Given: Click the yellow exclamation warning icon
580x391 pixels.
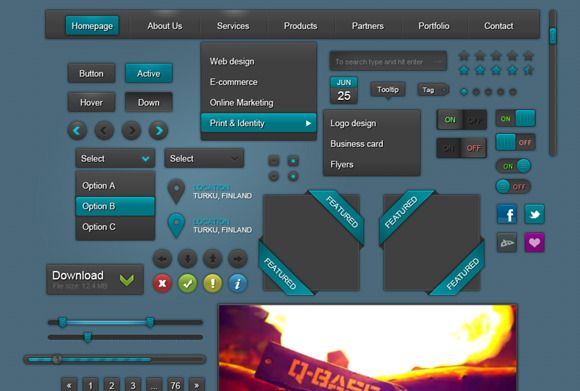Looking at the screenshot, I should tap(213, 283).
